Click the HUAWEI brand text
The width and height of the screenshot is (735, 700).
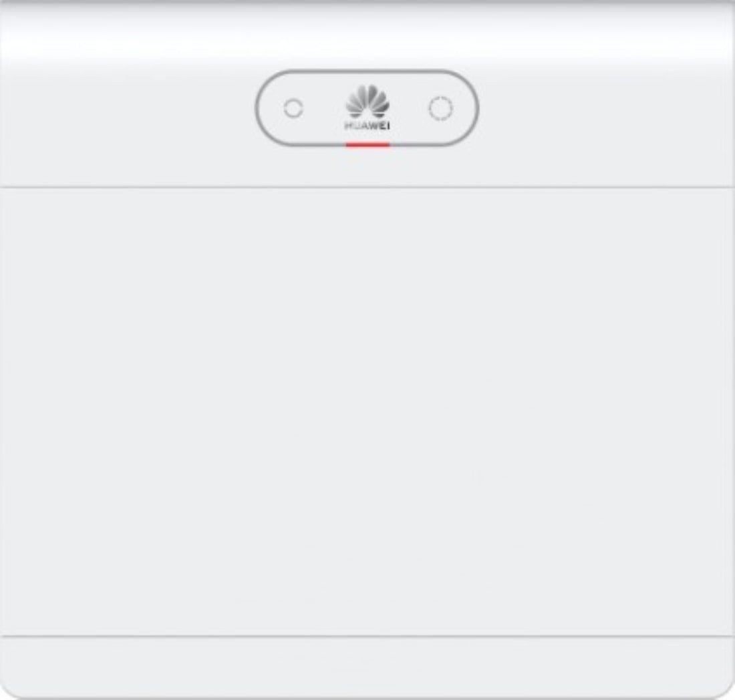pos(367,126)
